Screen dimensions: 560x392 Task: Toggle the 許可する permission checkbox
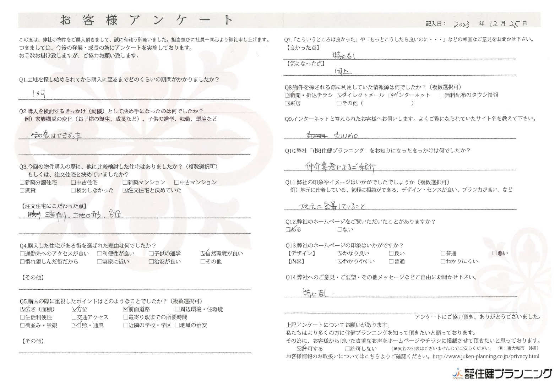point(299,349)
